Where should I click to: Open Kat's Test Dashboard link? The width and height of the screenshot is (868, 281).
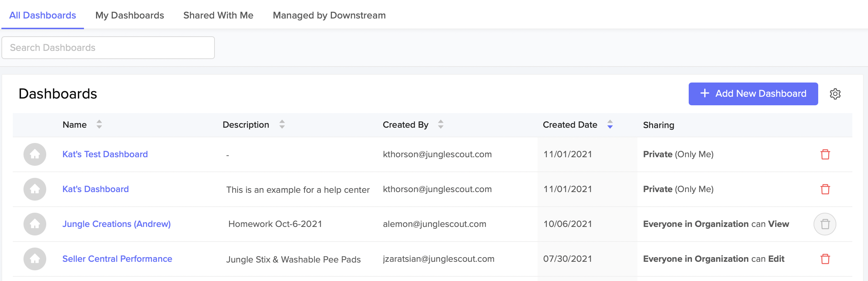105,154
